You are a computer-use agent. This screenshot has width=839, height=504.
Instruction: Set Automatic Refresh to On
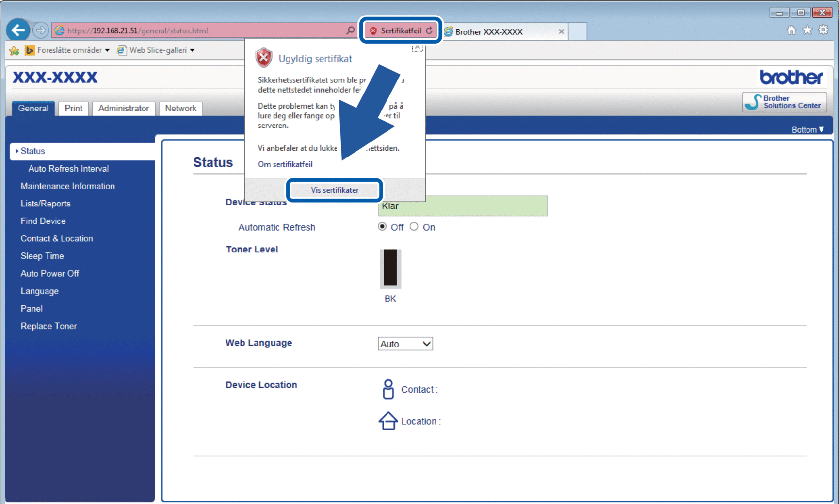coord(414,227)
